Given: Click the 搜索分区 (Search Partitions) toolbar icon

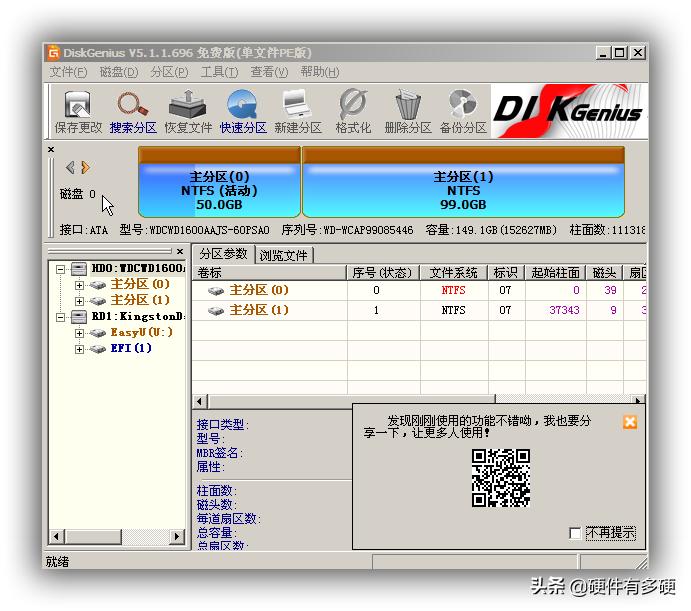Looking at the screenshot, I should (133, 110).
